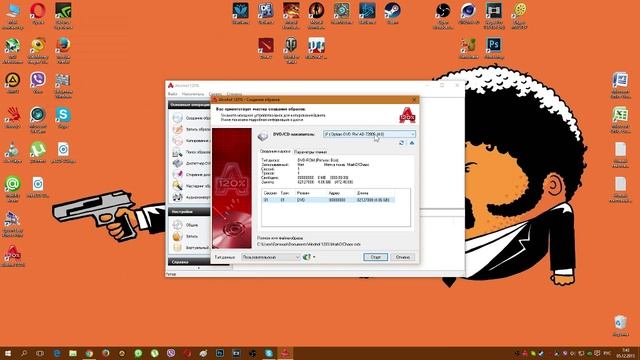Click Image Burning Wizard icon in sidebar
This screenshot has height=360, width=640.
coord(178,129)
